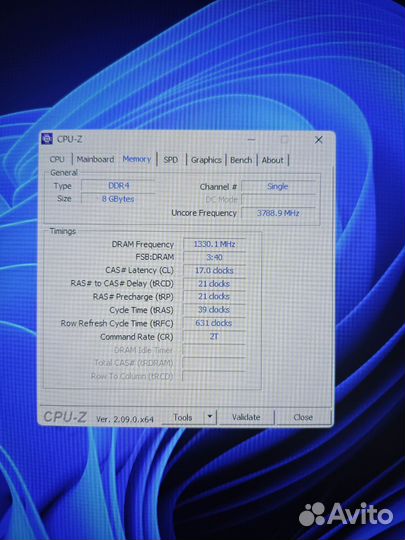405x540 pixels.
Task: Select the Memory tab
Action: point(137,159)
